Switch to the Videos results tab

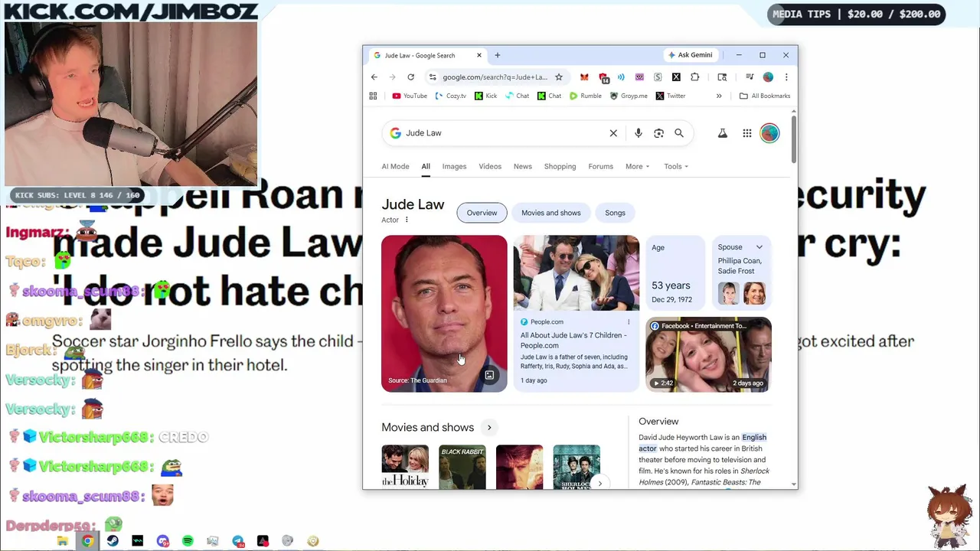490,166
